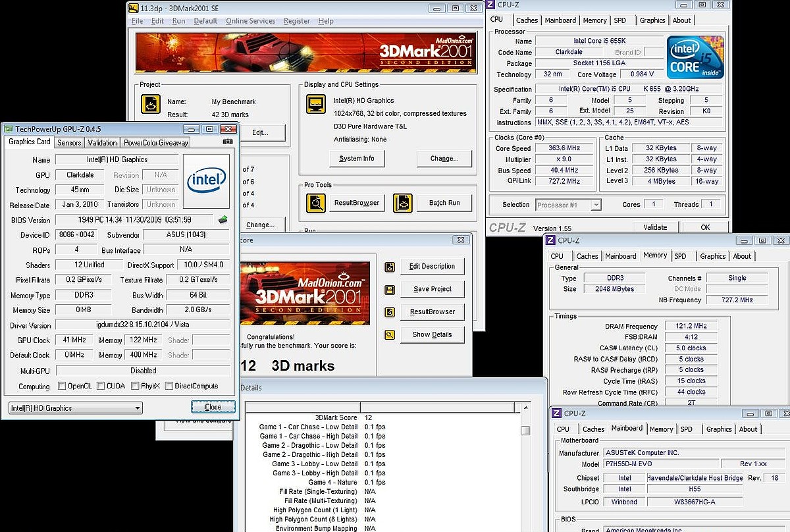Enable the OpenCL checkbox

pos(62,386)
